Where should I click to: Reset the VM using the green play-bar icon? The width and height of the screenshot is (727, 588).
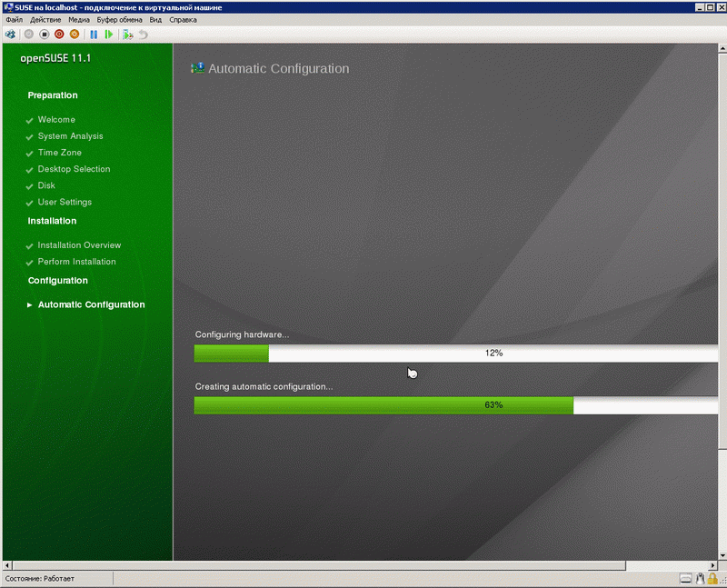coord(109,35)
